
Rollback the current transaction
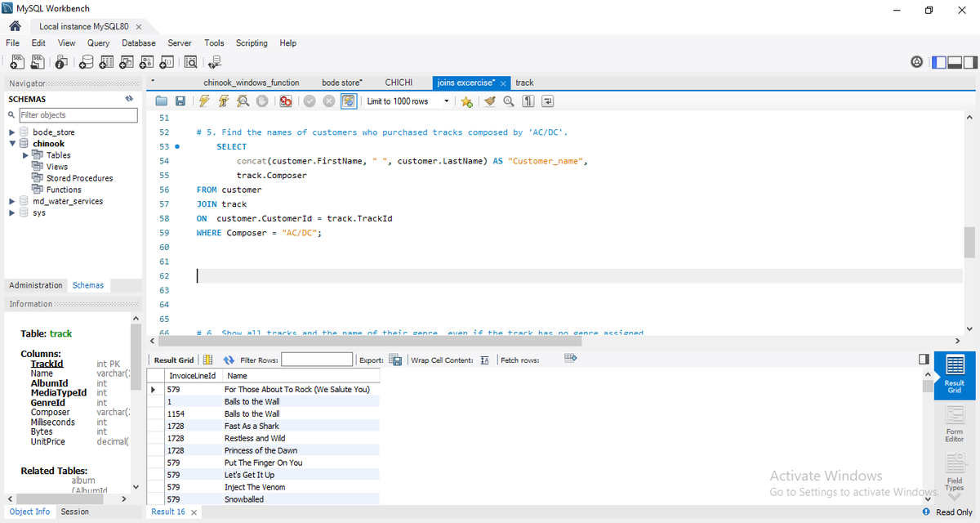click(x=329, y=101)
